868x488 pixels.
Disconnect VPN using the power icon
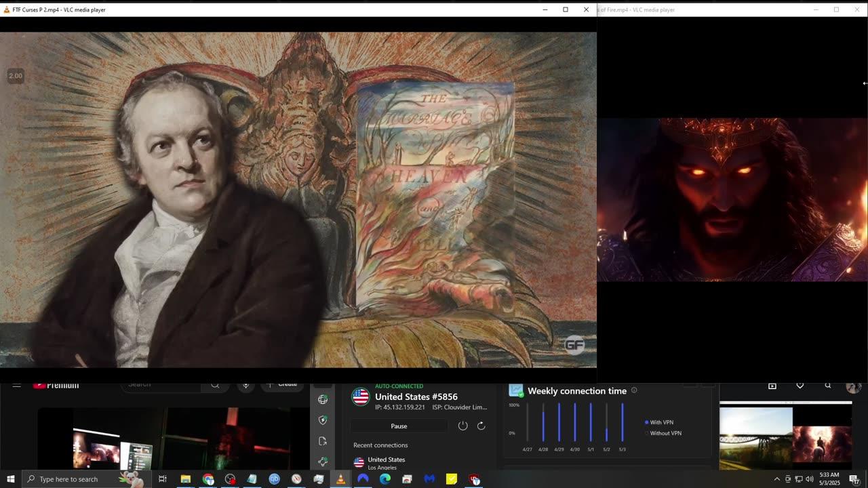point(462,426)
